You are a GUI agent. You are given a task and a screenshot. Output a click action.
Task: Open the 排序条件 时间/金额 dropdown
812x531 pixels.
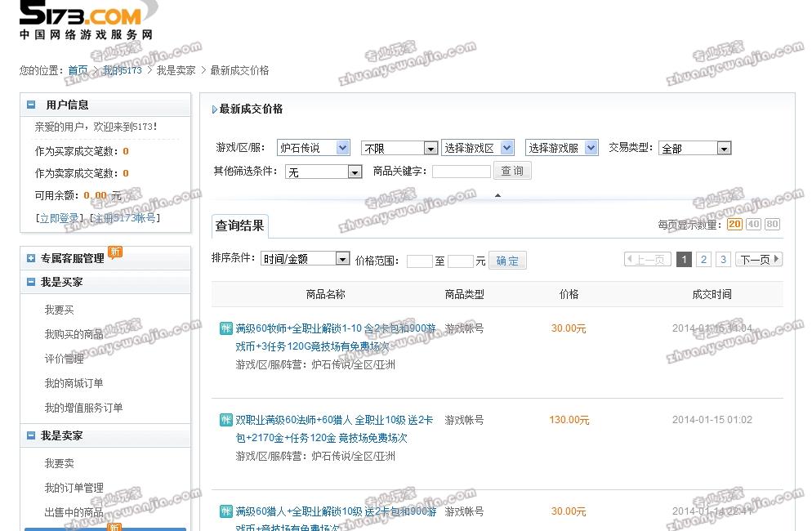point(306,258)
